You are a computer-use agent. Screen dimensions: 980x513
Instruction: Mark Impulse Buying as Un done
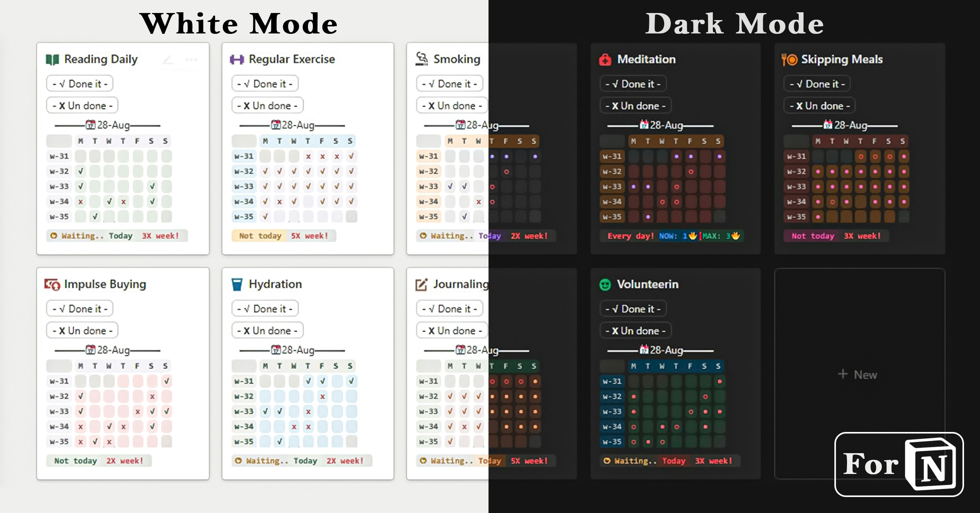[82, 331]
